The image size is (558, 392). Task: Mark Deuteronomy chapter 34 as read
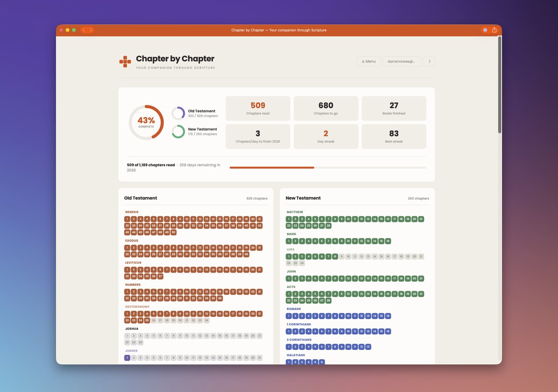[x=207, y=320]
